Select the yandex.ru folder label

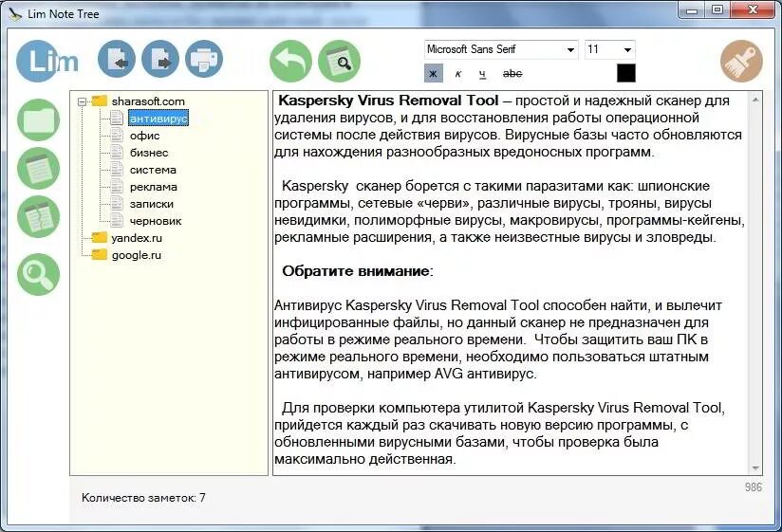pos(137,238)
